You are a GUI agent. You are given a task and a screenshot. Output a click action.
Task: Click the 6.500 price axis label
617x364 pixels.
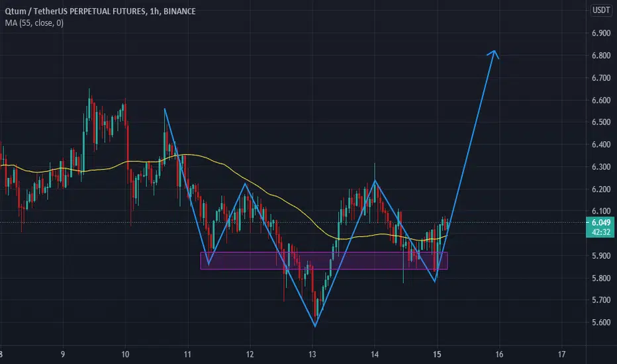pyautogui.click(x=601, y=122)
